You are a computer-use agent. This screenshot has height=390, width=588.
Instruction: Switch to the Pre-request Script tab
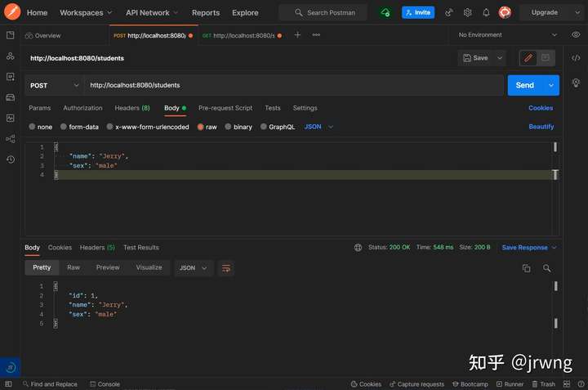click(x=225, y=108)
